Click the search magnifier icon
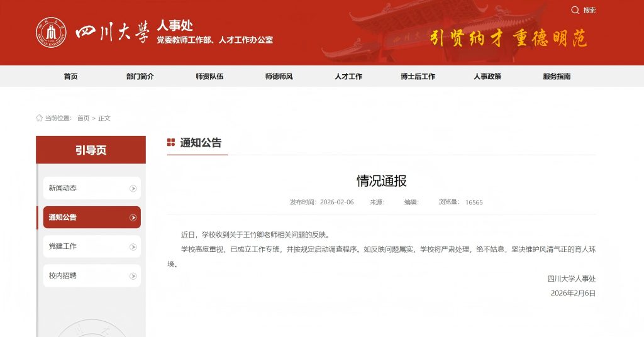 (575, 10)
